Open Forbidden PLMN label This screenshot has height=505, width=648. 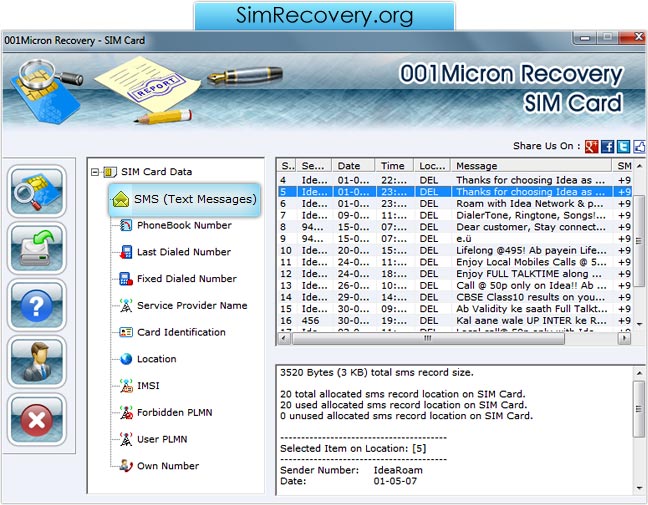175,412
